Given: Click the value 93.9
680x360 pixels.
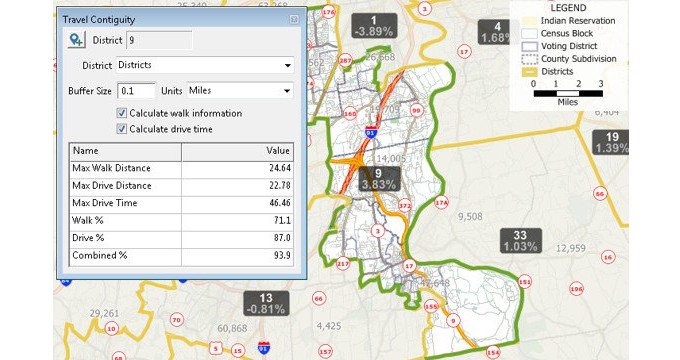Looking at the screenshot, I should 282,255.
